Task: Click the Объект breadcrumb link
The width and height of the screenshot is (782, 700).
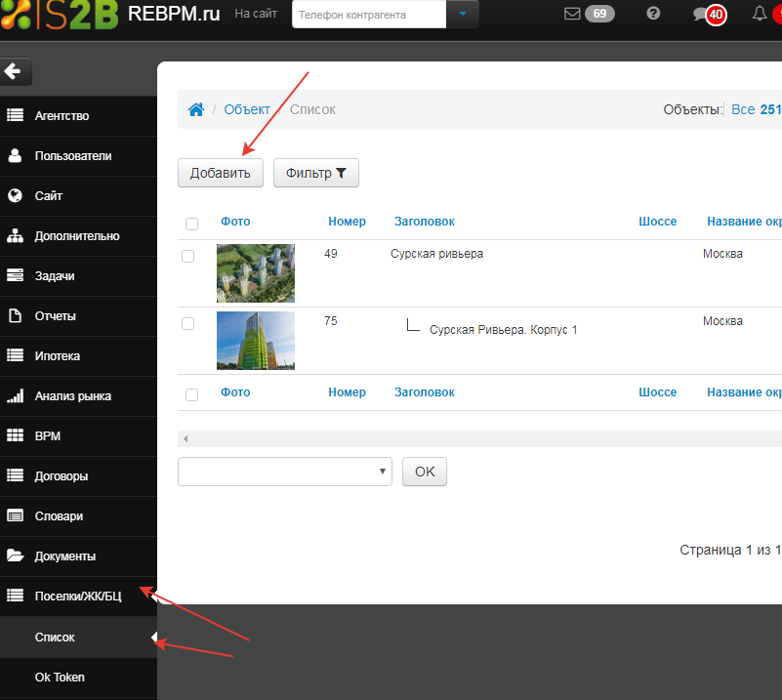Action: [247, 109]
